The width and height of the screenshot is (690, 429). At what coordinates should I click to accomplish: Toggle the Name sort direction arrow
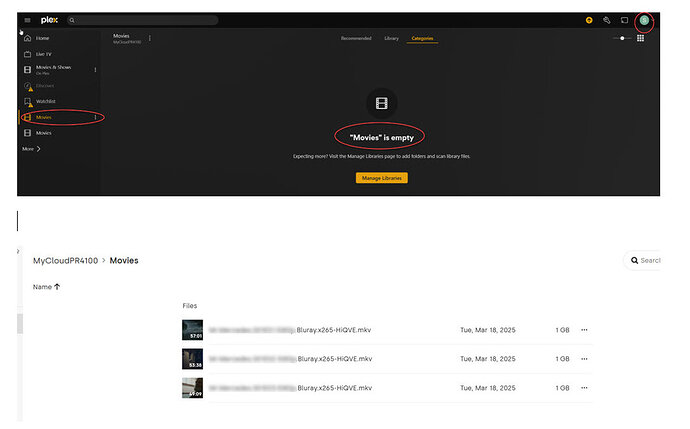point(57,287)
